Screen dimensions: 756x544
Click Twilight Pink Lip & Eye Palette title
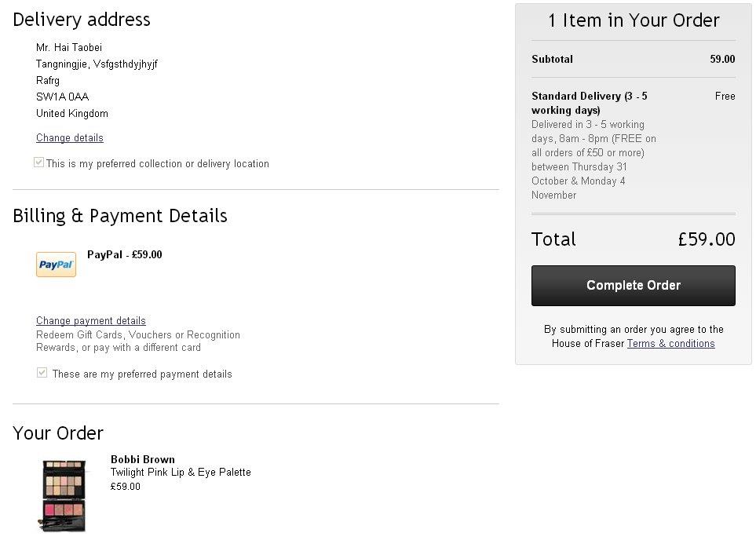point(181,472)
